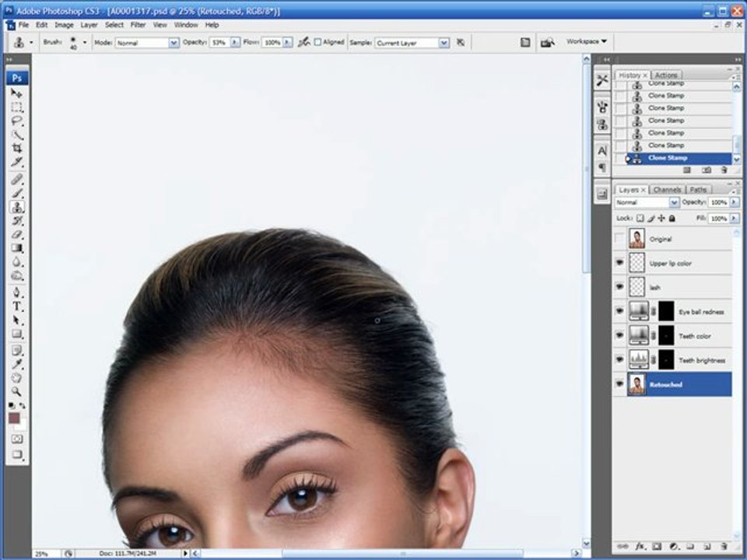
Task: Select the Slice tool
Action: point(16,163)
